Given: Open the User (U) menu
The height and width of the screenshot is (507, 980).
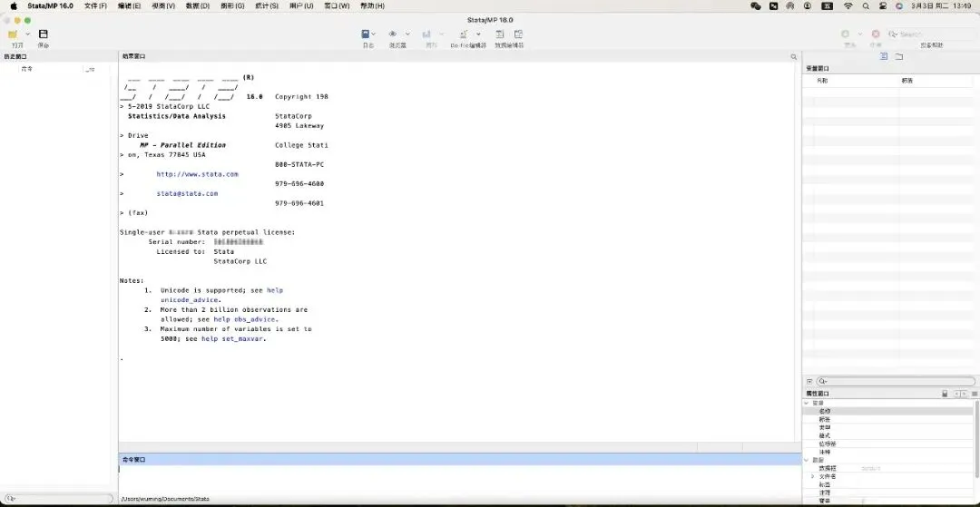Looking at the screenshot, I should click(301, 5).
